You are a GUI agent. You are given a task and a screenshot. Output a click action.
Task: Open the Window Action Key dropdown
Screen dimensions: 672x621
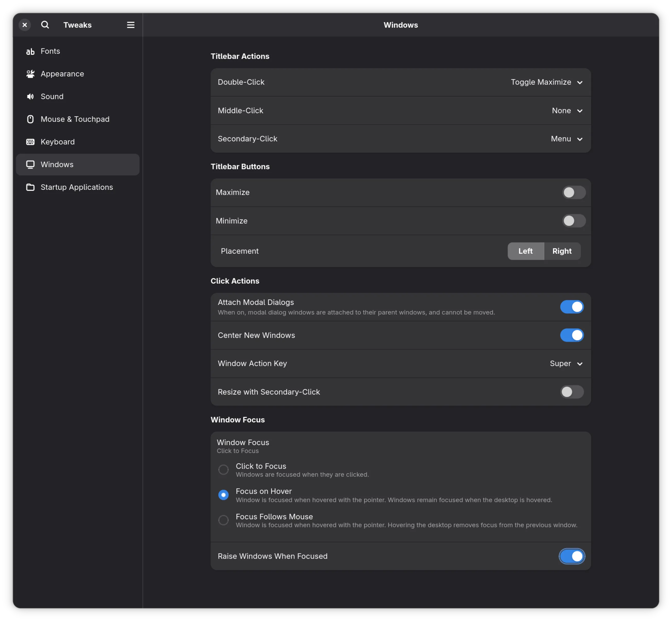click(566, 364)
